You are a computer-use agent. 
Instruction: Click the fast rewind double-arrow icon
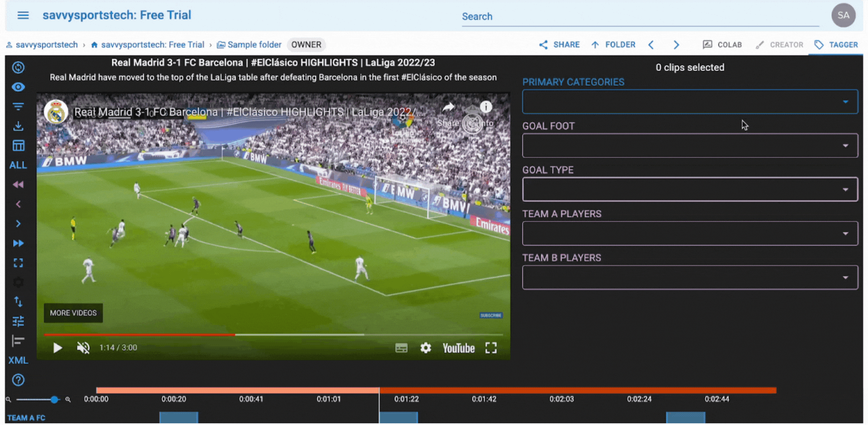(18, 184)
